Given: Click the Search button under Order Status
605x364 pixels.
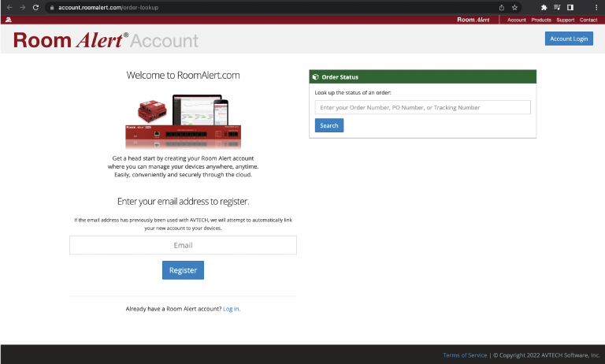Looking at the screenshot, I should [x=329, y=125].
